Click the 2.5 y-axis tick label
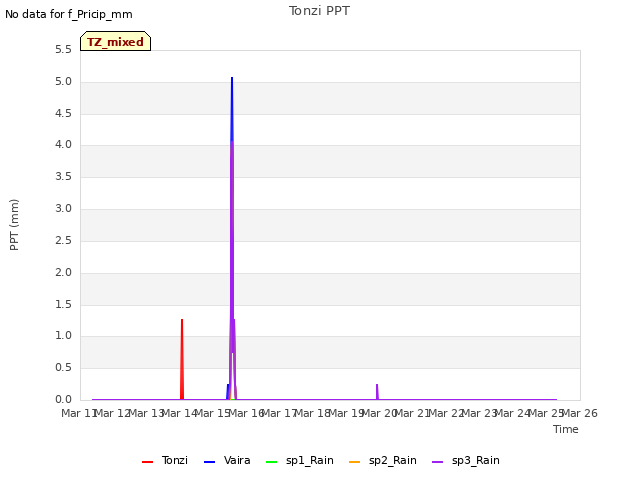 point(63,240)
